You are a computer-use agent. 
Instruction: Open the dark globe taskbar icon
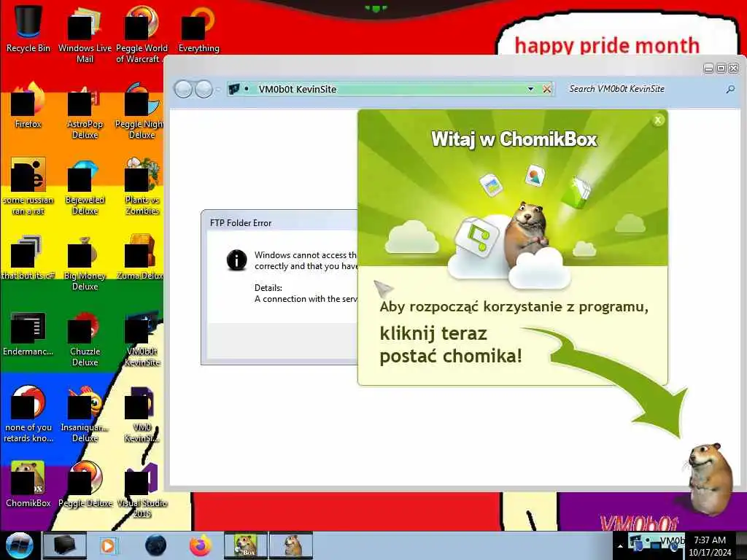pos(156,545)
